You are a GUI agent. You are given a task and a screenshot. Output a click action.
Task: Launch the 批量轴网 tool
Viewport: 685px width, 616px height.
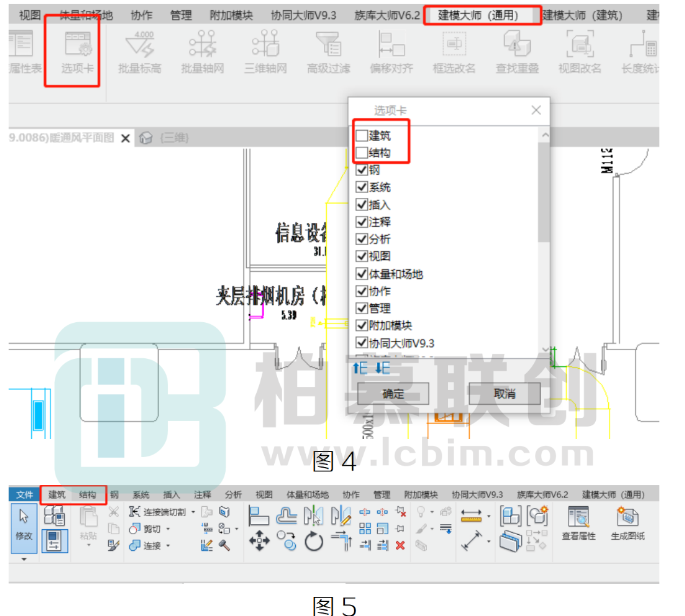(x=202, y=52)
